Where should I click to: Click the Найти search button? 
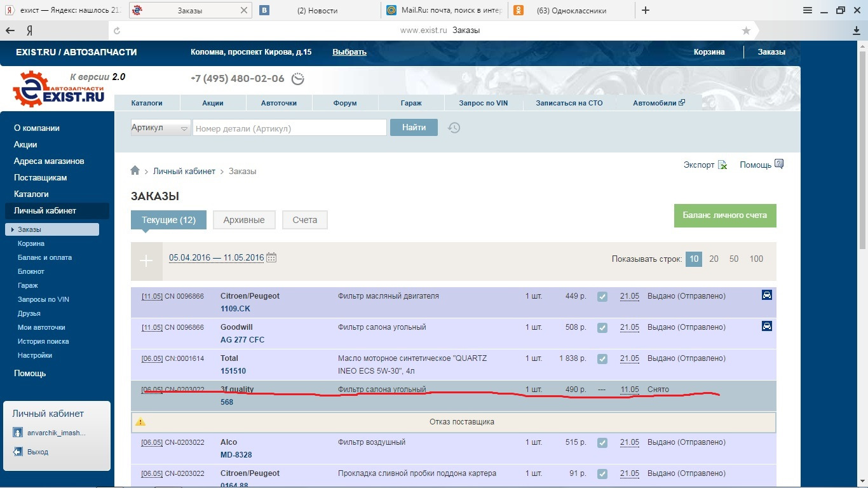point(414,127)
